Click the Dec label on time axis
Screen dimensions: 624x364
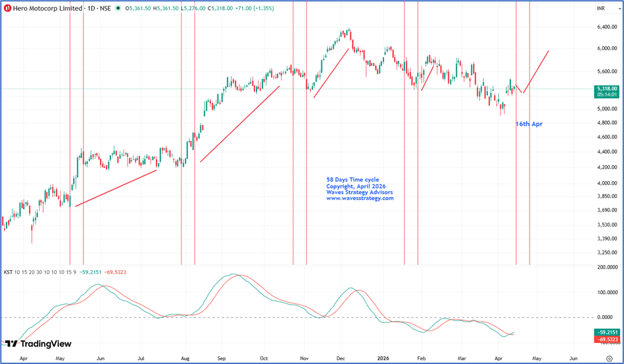click(x=340, y=359)
